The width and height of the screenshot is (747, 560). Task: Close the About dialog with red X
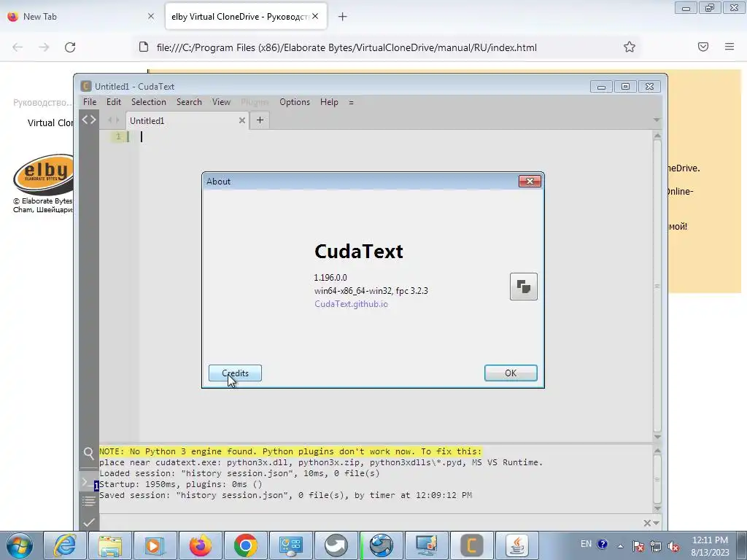click(x=530, y=181)
